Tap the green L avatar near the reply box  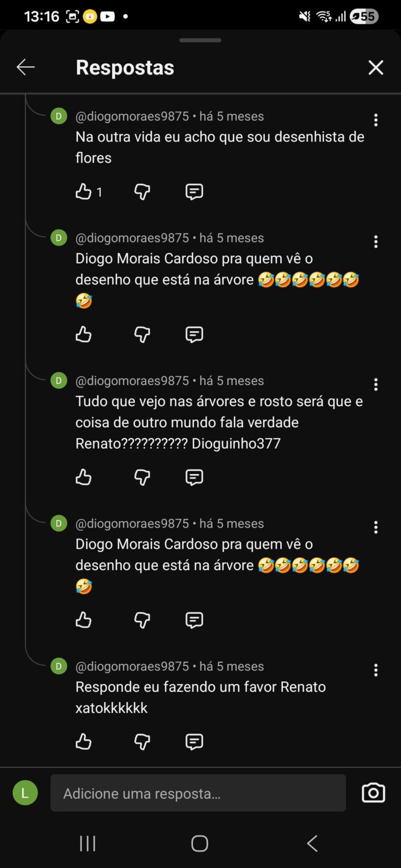[25, 793]
